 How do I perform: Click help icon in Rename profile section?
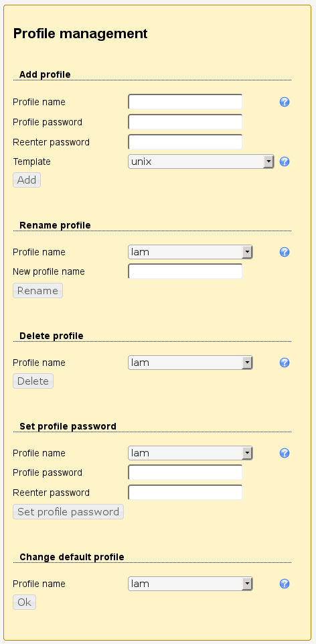[x=285, y=252]
